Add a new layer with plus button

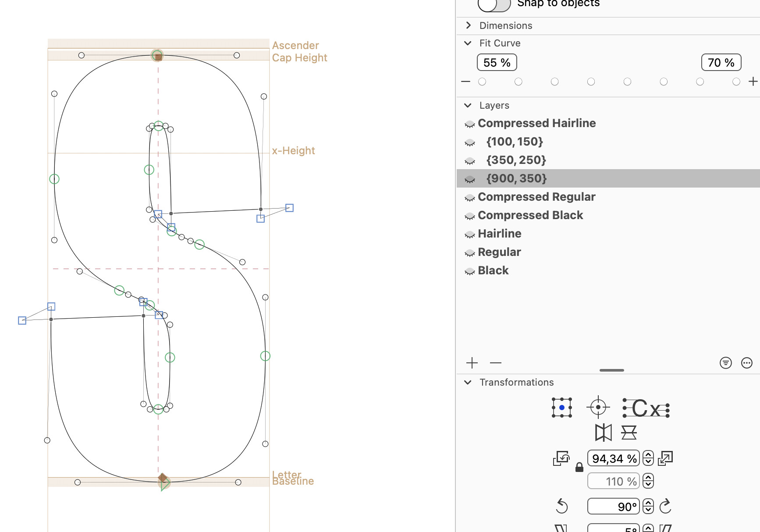click(472, 363)
